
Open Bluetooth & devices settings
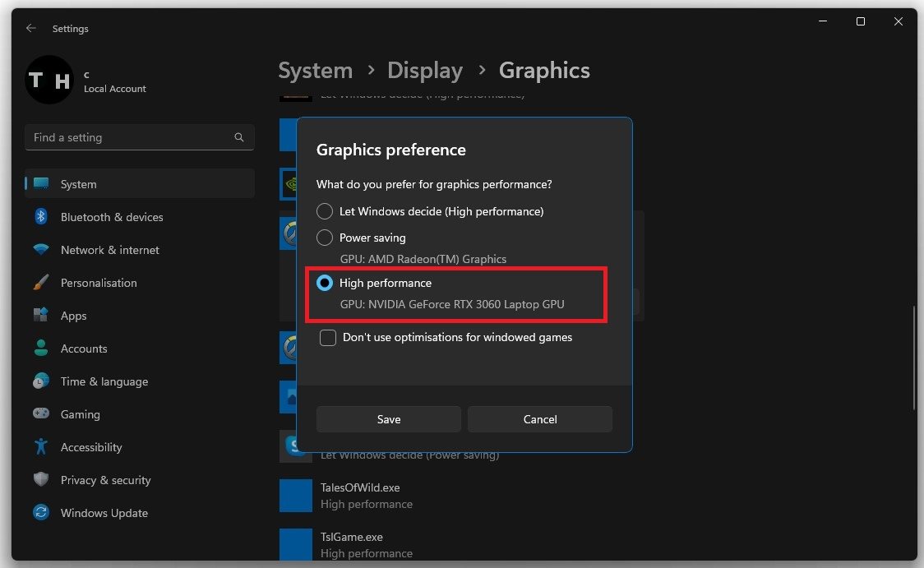[x=112, y=217]
